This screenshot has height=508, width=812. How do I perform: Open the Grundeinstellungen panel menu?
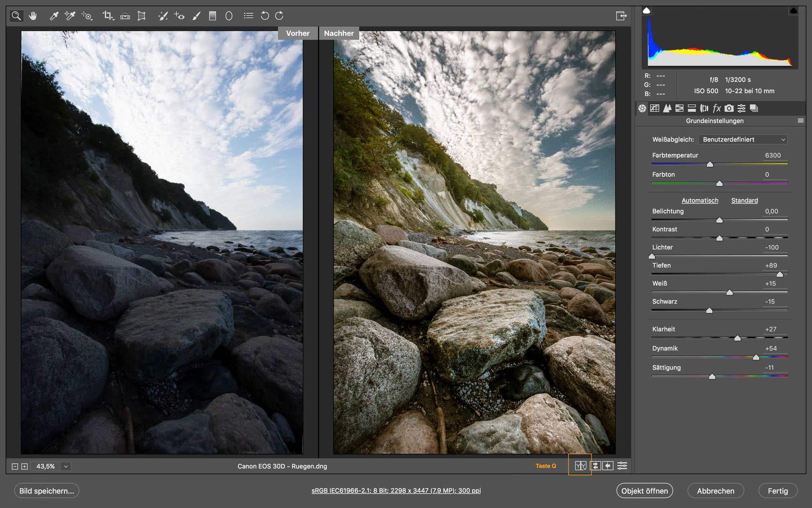tap(800, 120)
